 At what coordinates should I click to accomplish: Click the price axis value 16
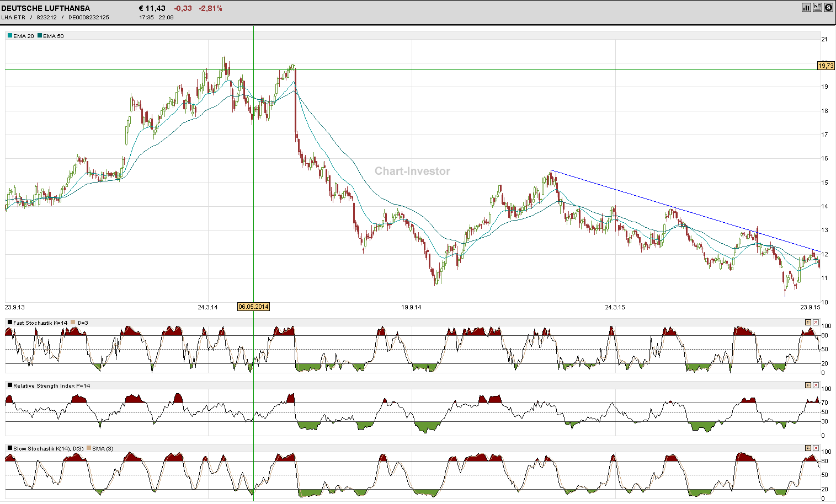[x=824, y=159]
